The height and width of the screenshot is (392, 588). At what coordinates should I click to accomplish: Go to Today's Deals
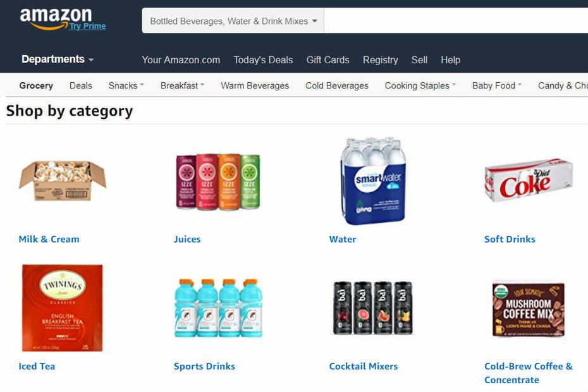coord(263,60)
